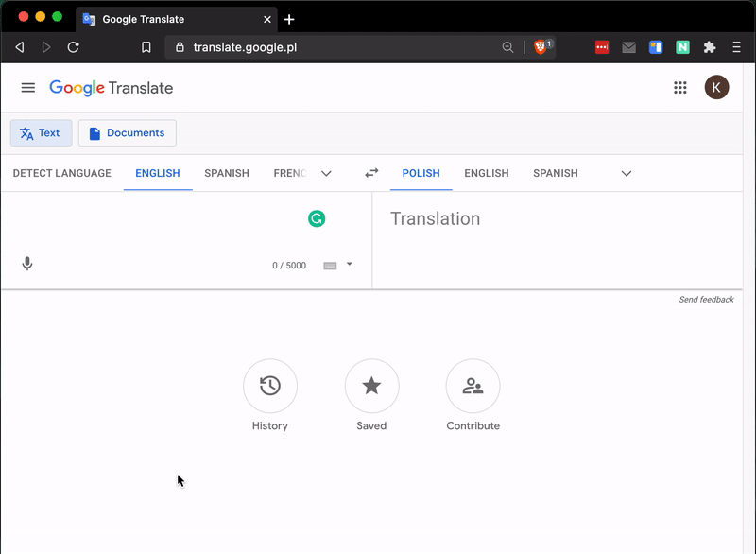Go forward in the browser
The image size is (756, 554).
pos(46,47)
